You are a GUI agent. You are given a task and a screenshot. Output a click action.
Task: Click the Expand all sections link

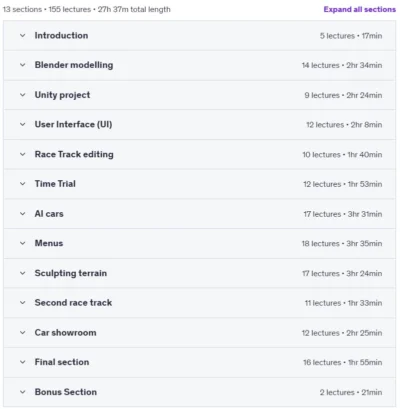click(x=359, y=9)
